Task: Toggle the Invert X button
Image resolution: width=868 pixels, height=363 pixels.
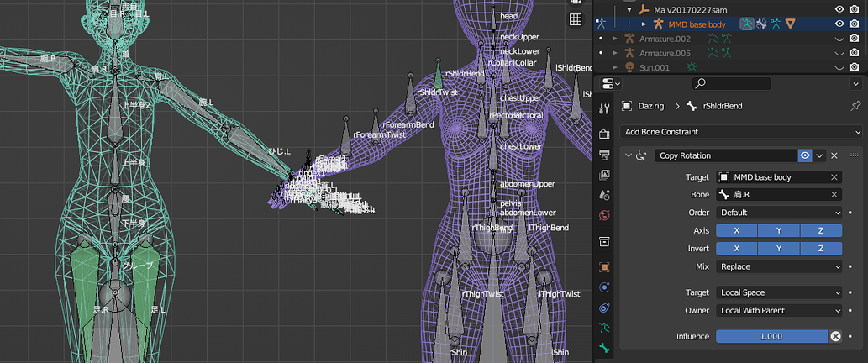Action: click(737, 249)
